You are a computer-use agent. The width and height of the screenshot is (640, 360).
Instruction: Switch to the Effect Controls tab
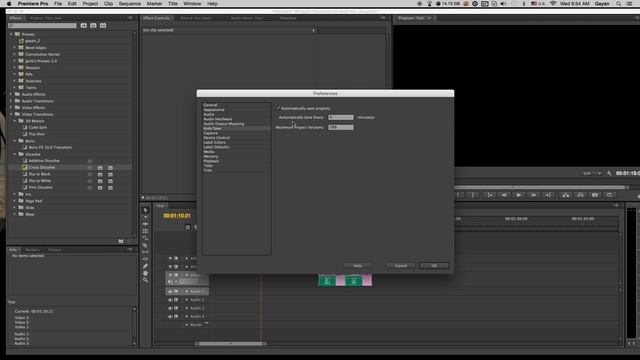[x=156, y=18]
